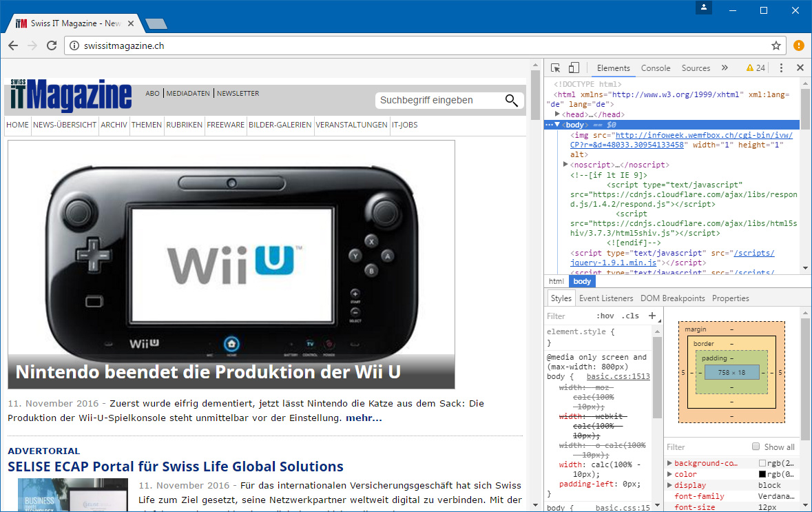Add new style rule plus icon
812x512 pixels.
tap(652, 316)
